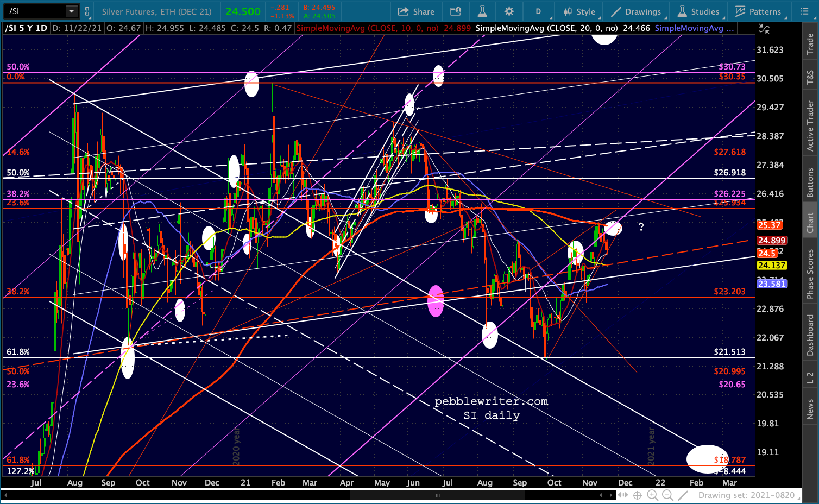
Task: Click the chart list menu icon
Action: pos(805,11)
